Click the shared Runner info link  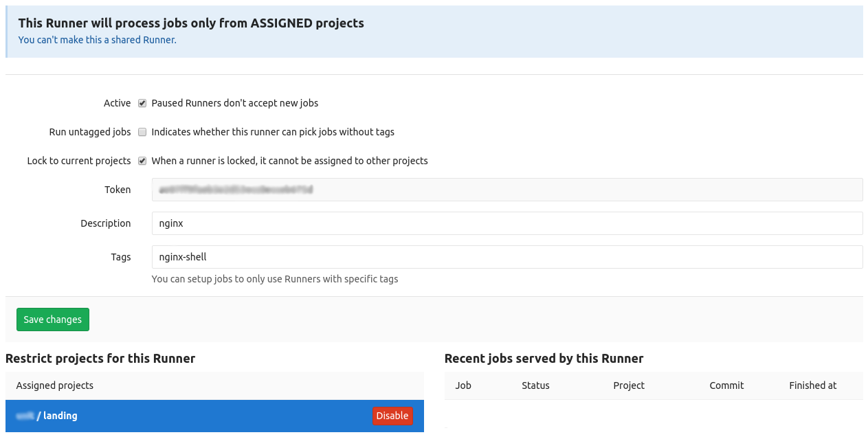pos(97,40)
